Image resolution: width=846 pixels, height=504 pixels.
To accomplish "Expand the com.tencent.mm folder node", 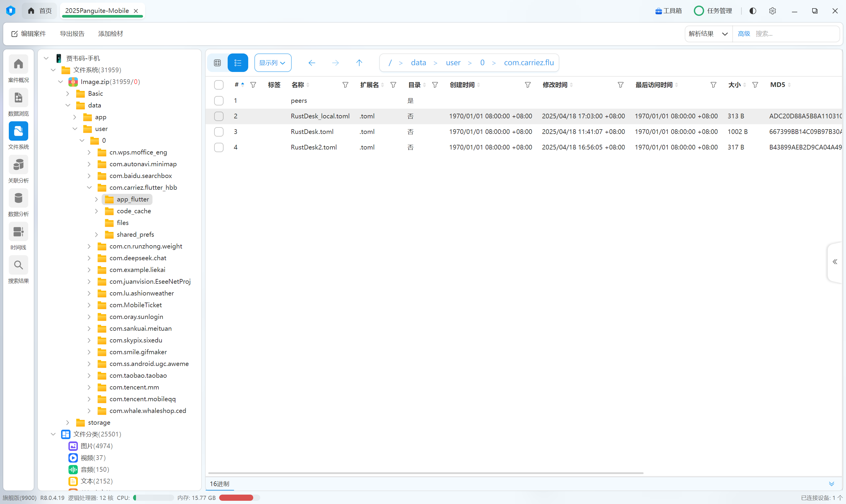I will click(89, 387).
